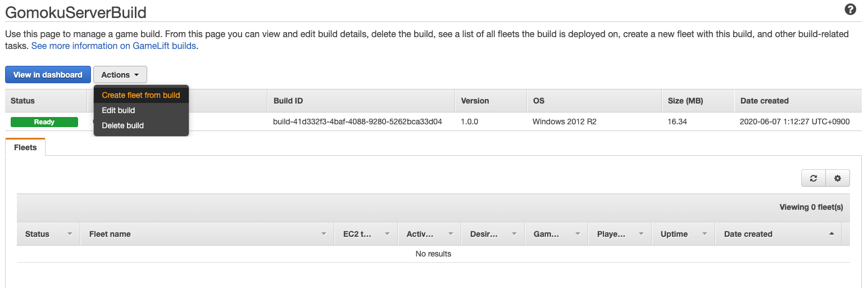Open See more information on GameLift builds link
The width and height of the screenshot is (868, 288).
click(113, 46)
